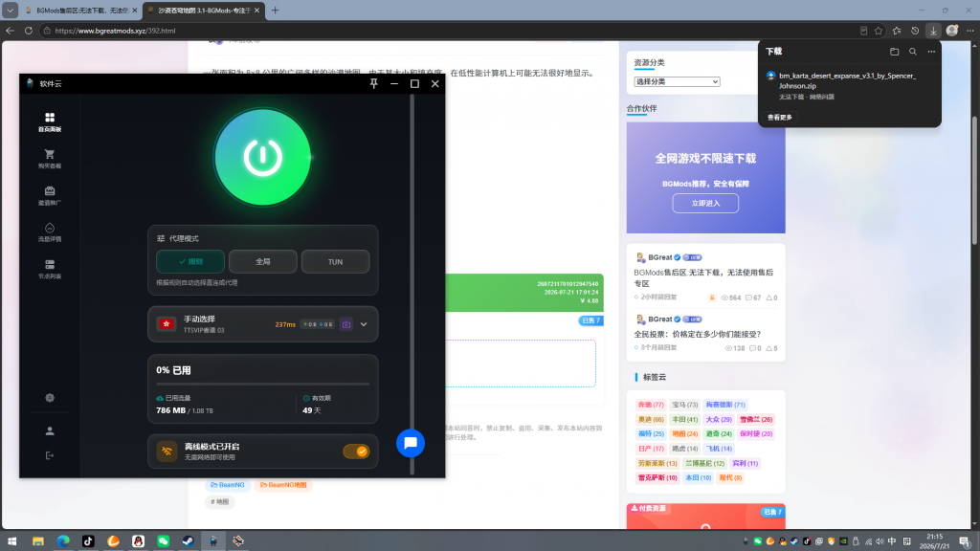Refresh the page in the browser
980x551 pixels.
(x=28, y=31)
